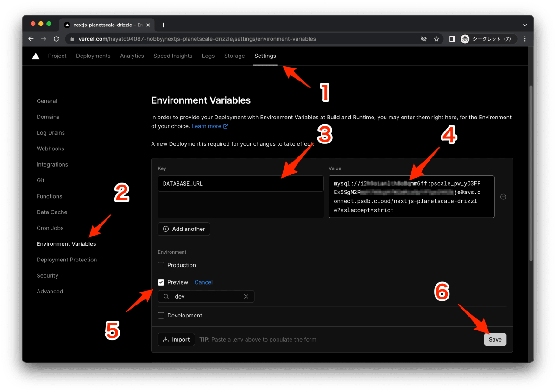Go back with browser back arrow
This screenshot has height=392, width=556.
coord(31,39)
